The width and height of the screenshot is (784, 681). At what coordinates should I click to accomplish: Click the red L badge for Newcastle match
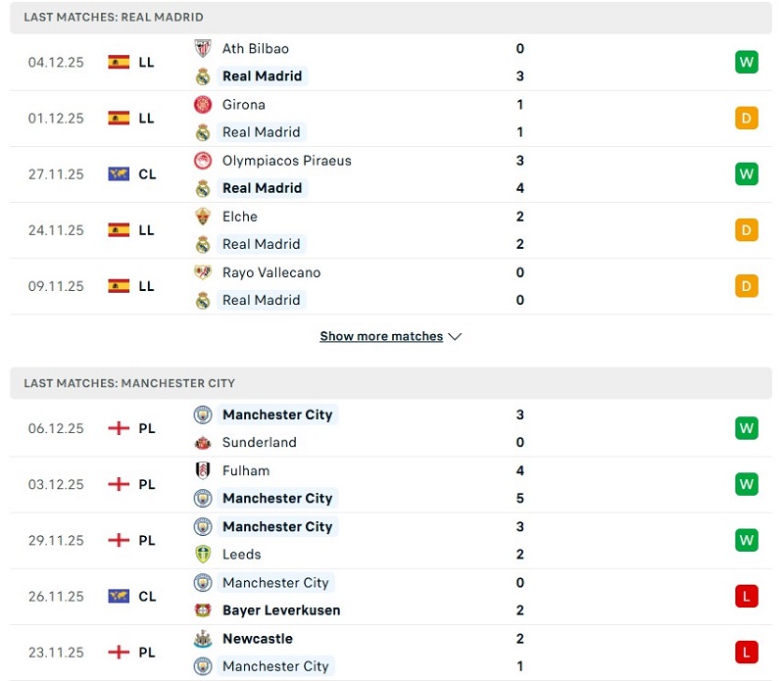747,653
